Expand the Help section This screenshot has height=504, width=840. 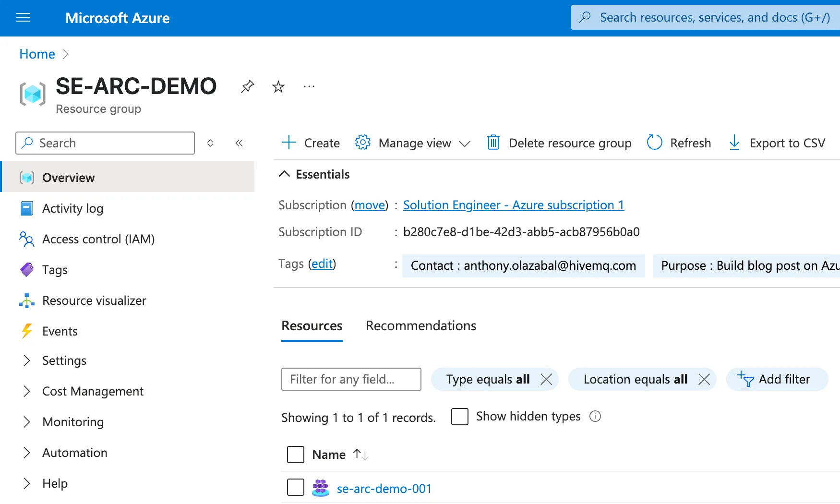27,483
